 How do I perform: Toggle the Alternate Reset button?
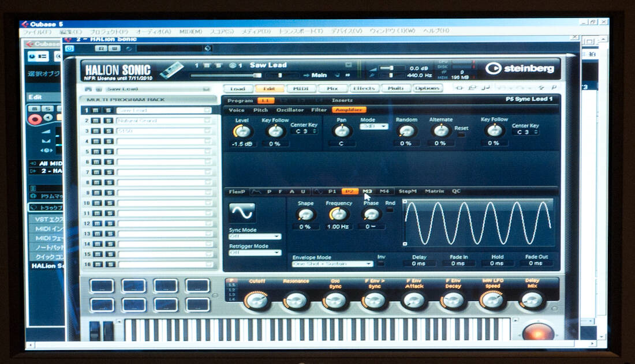(x=461, y=134)
